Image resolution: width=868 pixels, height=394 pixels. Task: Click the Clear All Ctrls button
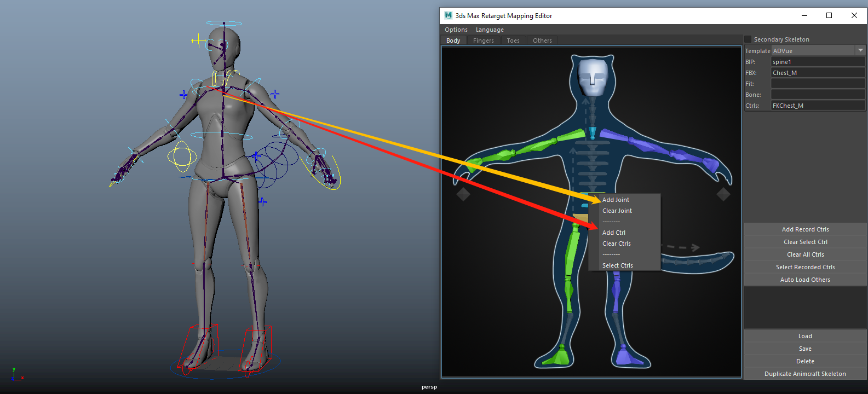(805, 254)
